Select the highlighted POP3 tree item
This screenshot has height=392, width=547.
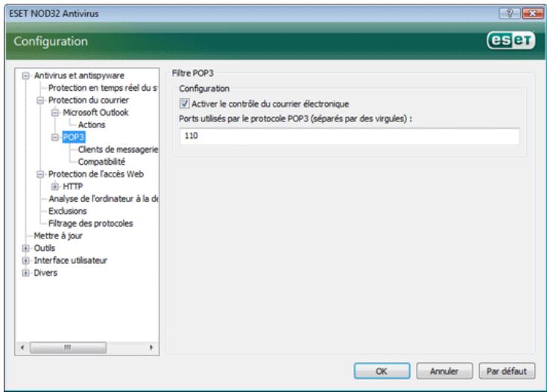coord(74,137)
